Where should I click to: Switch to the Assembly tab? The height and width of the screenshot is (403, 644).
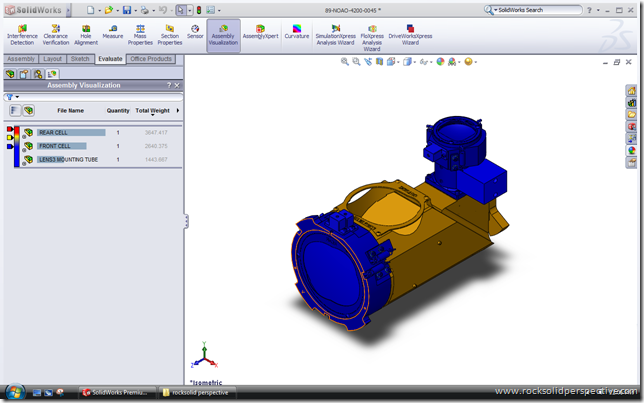(x=21, y=59)
